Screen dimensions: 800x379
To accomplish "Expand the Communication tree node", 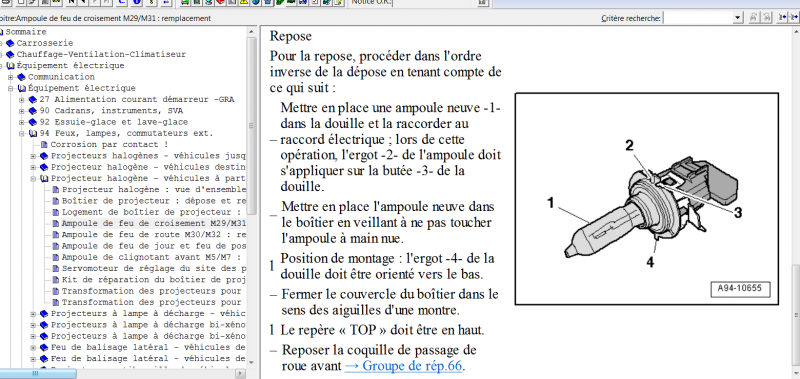I will point(11,77).
